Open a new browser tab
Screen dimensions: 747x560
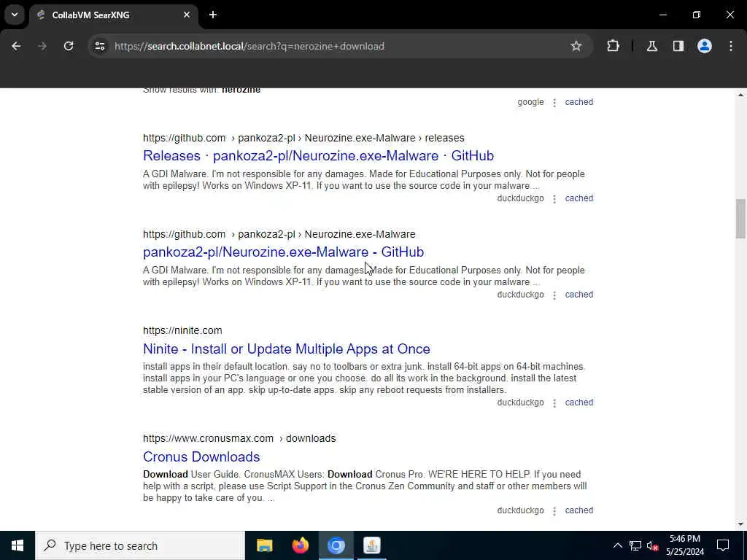(x=213, y=15)
